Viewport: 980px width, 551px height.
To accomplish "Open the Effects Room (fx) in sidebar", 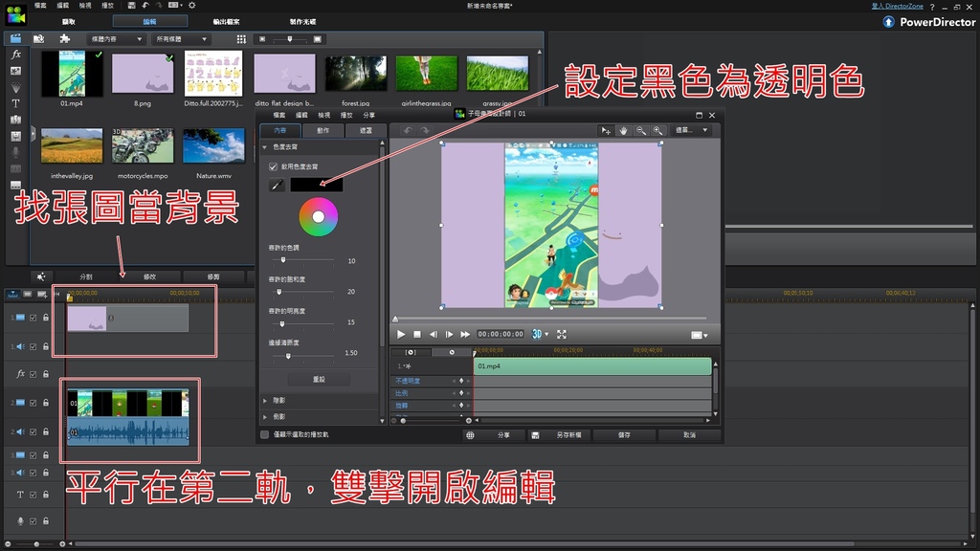I will click(x=15, y=55).
